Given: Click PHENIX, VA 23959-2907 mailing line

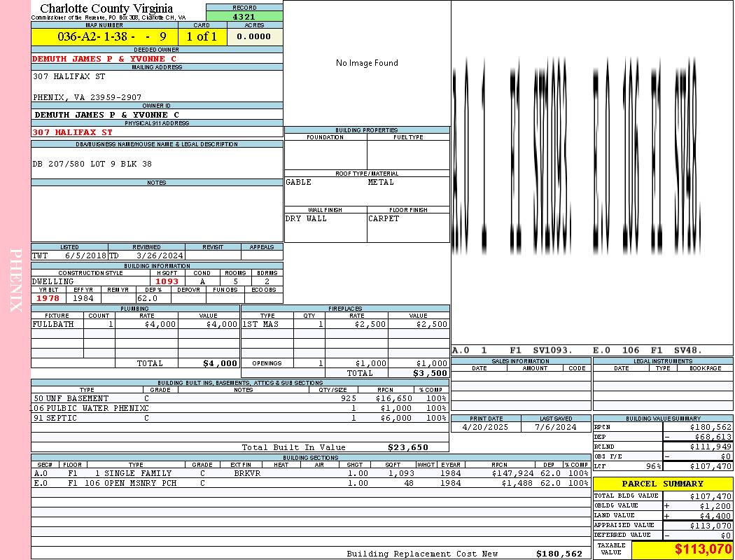Looking at the screenshot, I should pyautogui.click(x=87, y=97).
